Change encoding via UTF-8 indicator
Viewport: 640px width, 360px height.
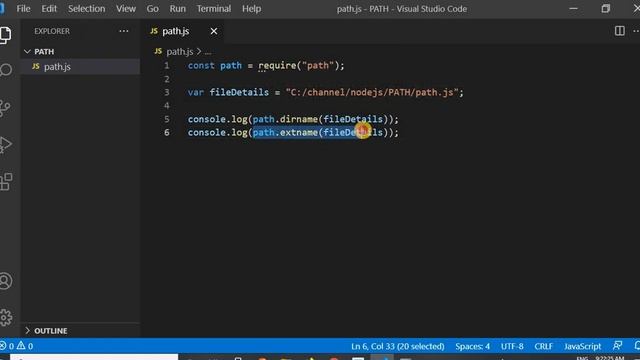click(512, 346)
